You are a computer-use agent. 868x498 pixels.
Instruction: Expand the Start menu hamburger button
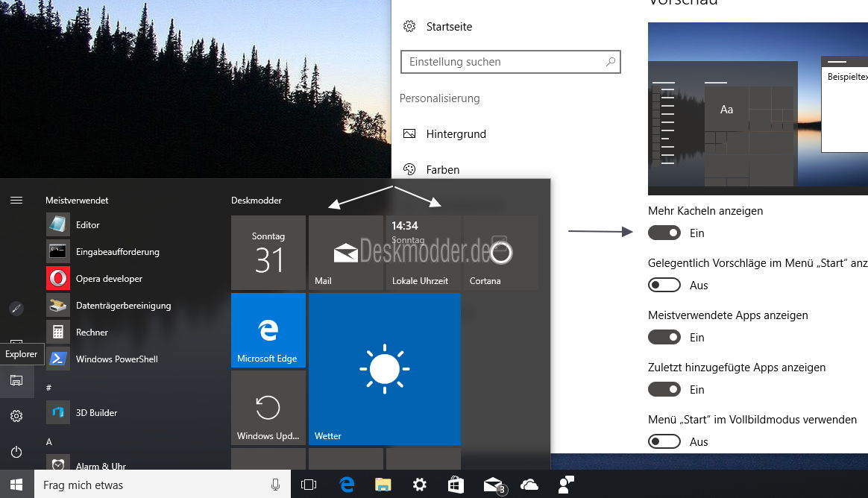click(16, 201)
